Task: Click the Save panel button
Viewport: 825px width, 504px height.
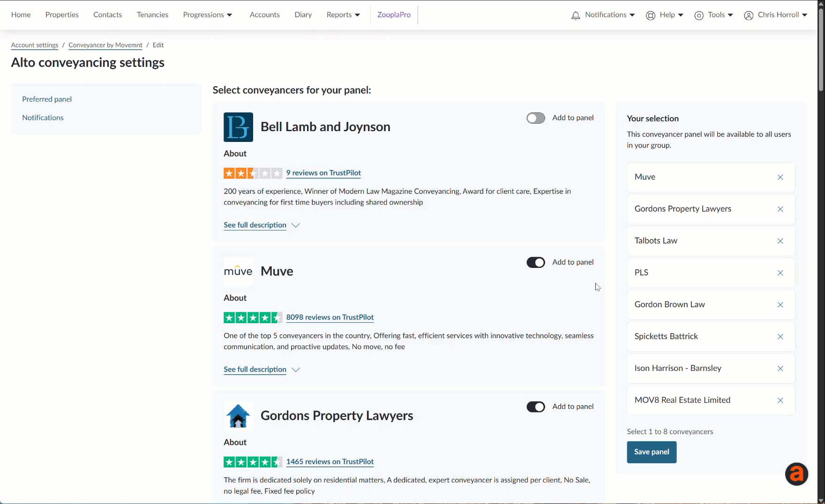Action: pyautogui.click(x=652, y=452)
